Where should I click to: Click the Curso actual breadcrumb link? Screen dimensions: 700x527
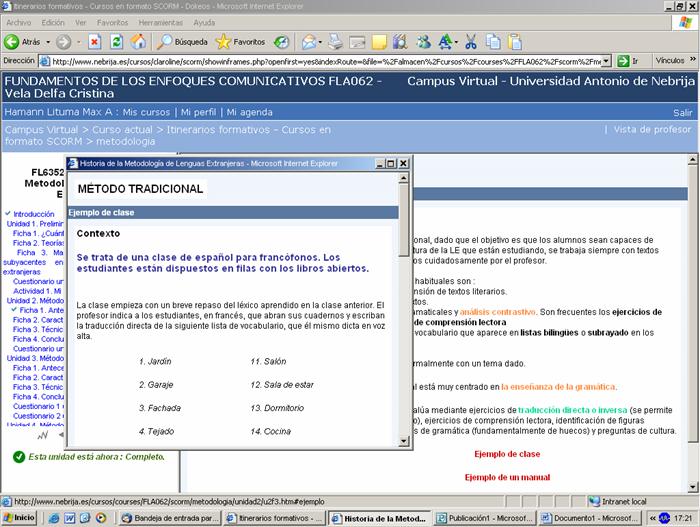(x=122, y=130)
